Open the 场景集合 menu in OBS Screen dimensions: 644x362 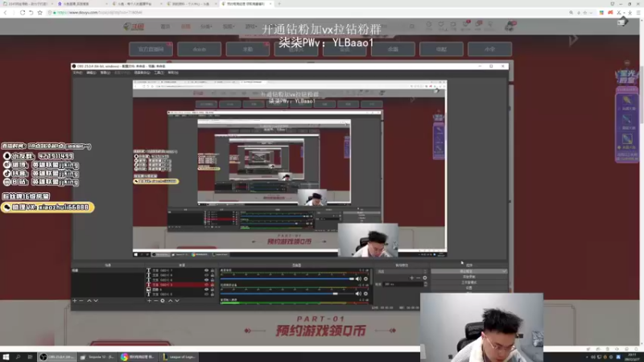tap(142, 72)
